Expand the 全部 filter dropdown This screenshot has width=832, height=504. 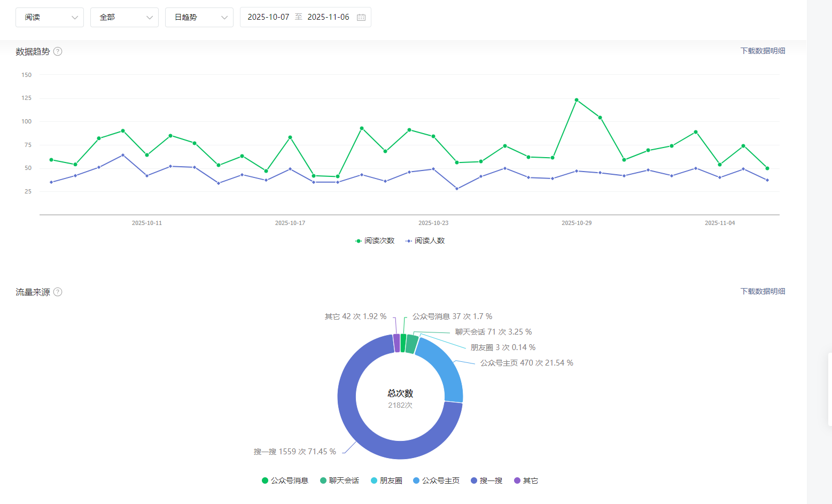click(x=125, y=17)
